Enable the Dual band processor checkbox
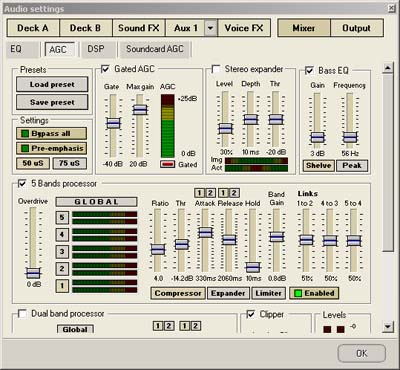 (x=22, y=314)
